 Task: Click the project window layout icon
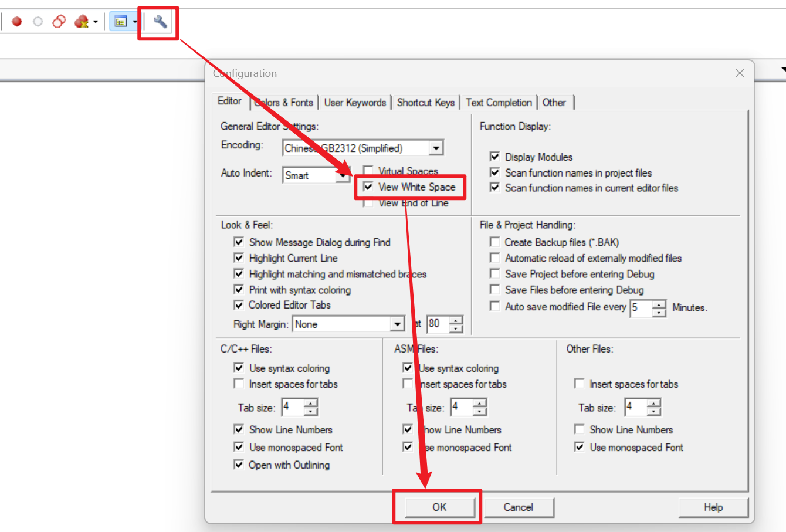(x=121, y=22)
